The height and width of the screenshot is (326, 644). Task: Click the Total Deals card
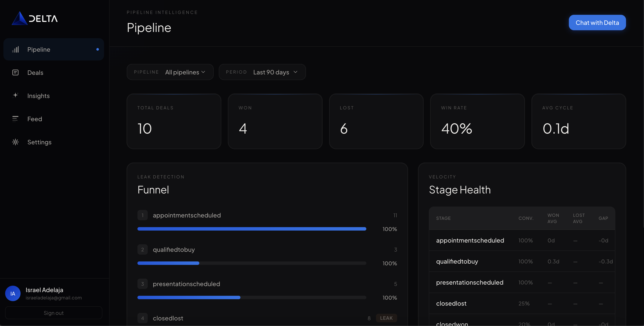(174, 121)
